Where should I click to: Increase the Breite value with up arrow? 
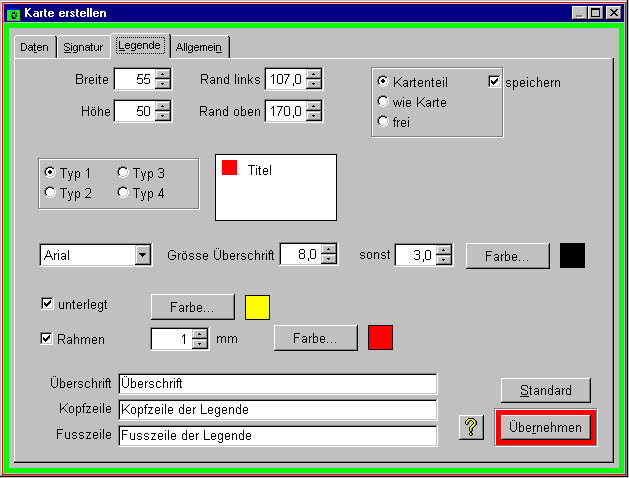164,74
